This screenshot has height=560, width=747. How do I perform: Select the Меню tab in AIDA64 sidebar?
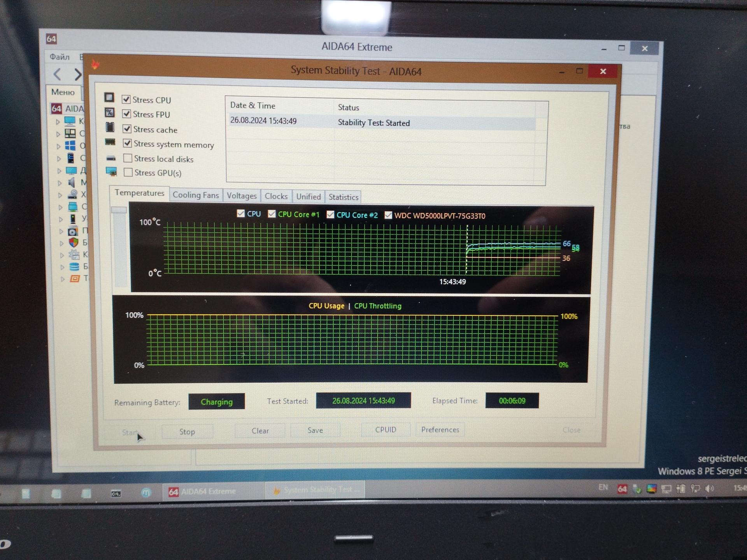pos(63,92)
